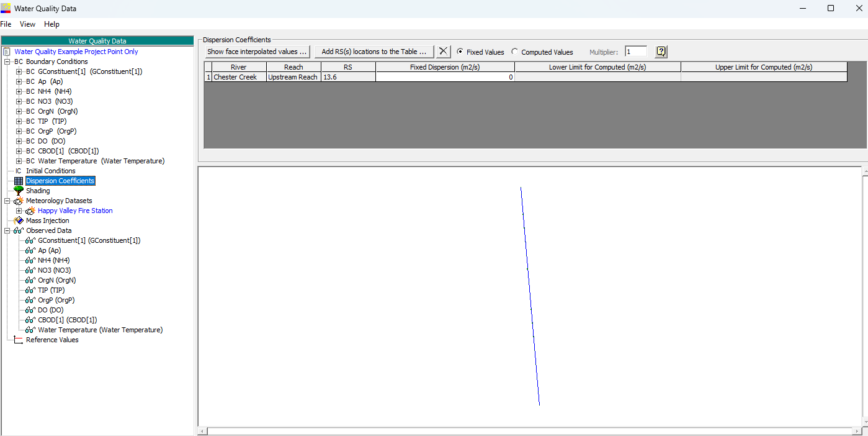Click Add RS(s) locations to the Table button

(x=374, y=52)
